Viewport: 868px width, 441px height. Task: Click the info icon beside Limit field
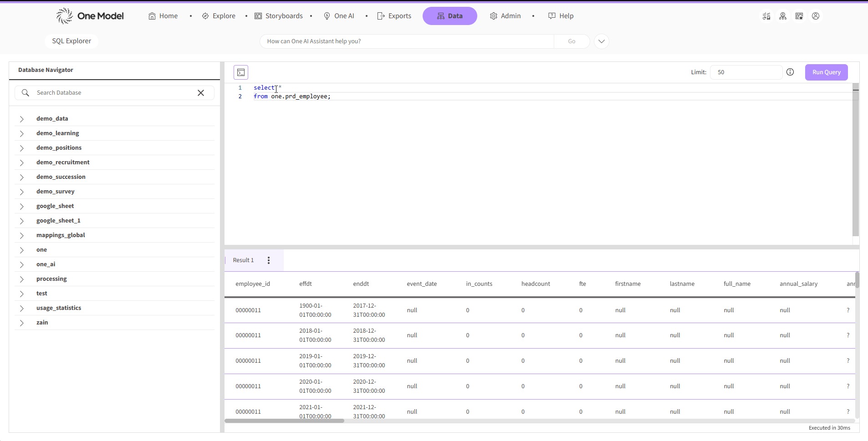pos(790,72)
